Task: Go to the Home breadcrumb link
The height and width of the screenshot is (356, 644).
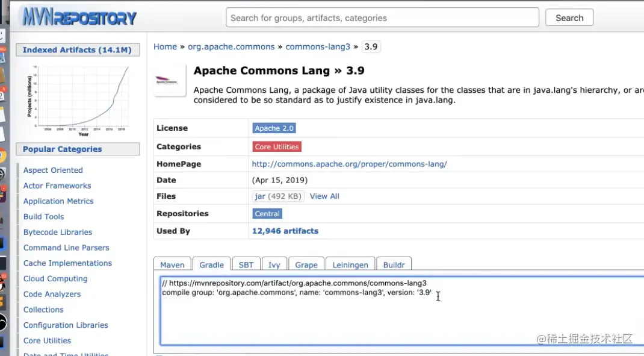Action: click(x=165, y=47)
